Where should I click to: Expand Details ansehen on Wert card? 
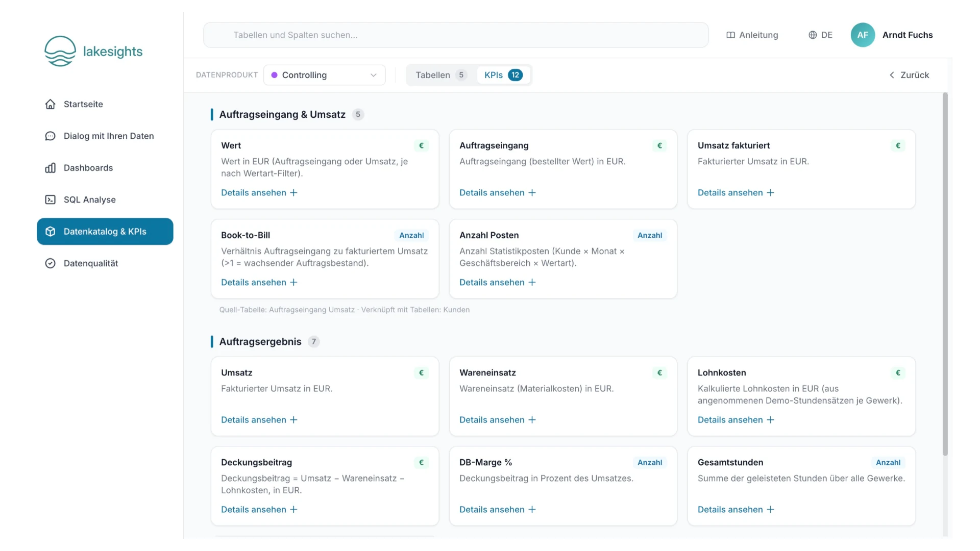(259, 193)
